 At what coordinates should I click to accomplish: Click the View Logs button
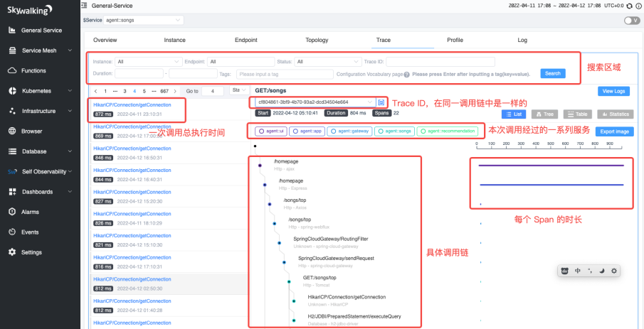point(613,91)
